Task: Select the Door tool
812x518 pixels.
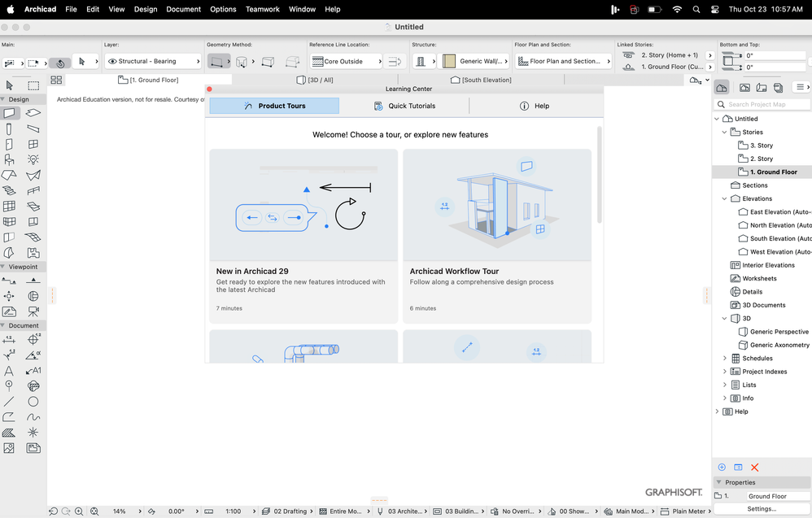Action: coord(9,145)
